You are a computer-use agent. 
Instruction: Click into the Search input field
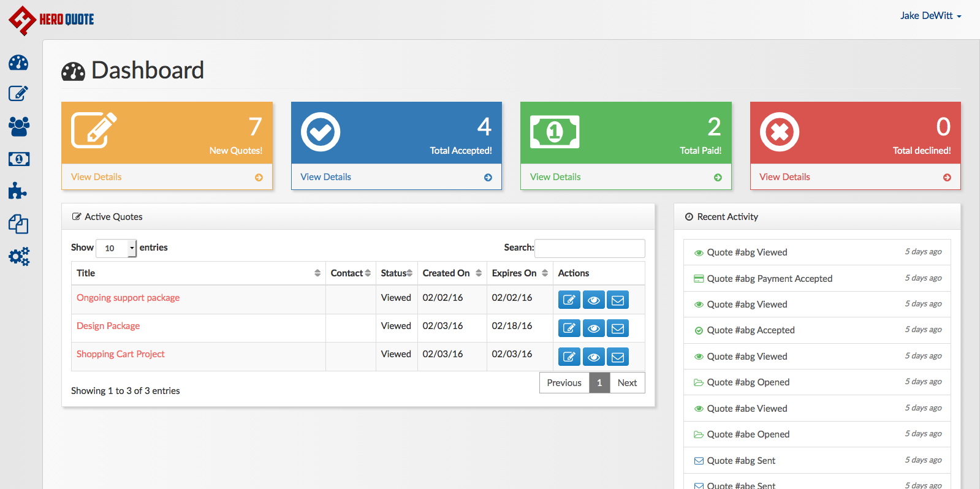(x=590, y=248)
